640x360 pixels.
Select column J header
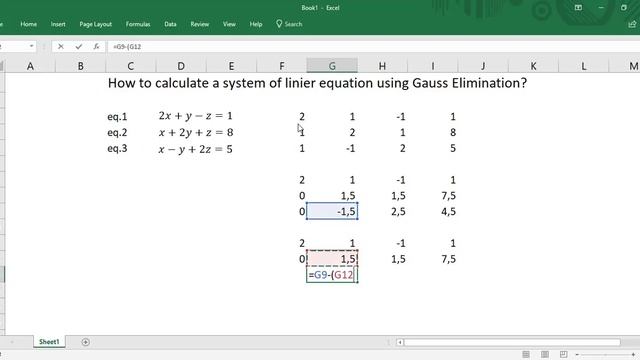coord(483,66)
